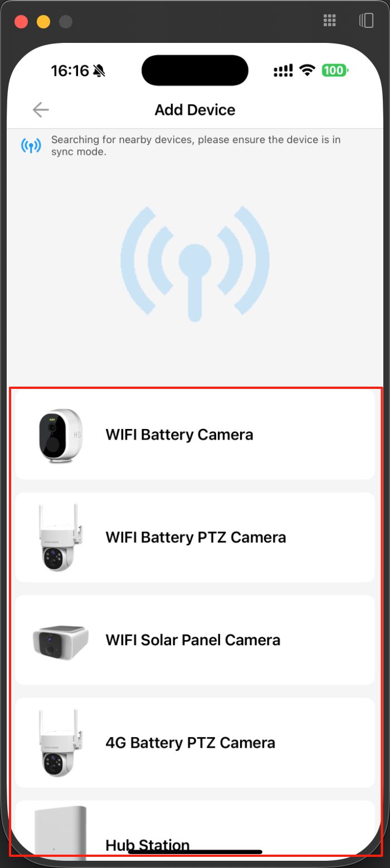Tap the small blue searching signal icon
Viewport: 390px width, 868px height.
pos(31,145)
